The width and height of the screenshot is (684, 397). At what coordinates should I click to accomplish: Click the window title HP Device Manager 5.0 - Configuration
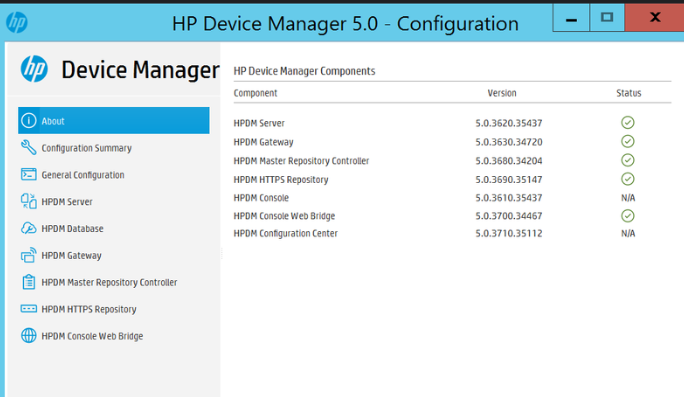345,24
